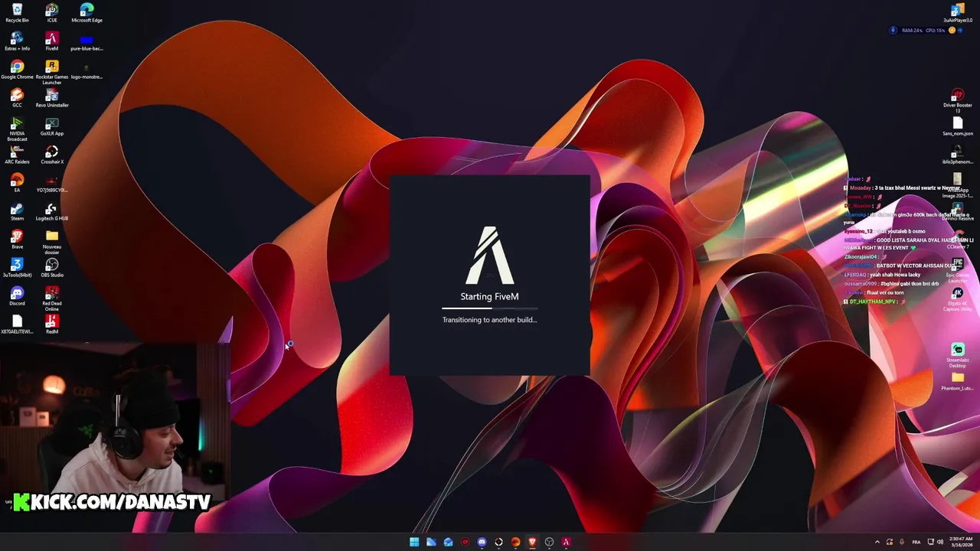Open Brave browser desktop shortcut
Image resolution: width=980 pixels, height=551 pixels.
(x=17, y=239)
